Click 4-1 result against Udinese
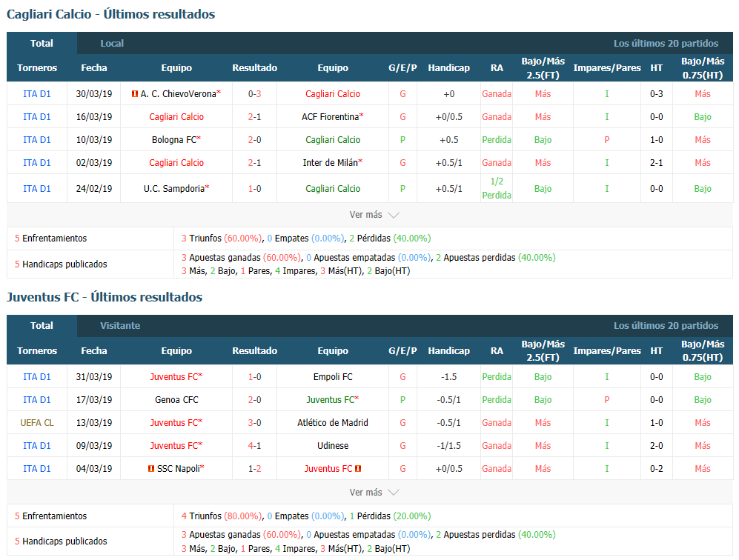 coord(254,445)
